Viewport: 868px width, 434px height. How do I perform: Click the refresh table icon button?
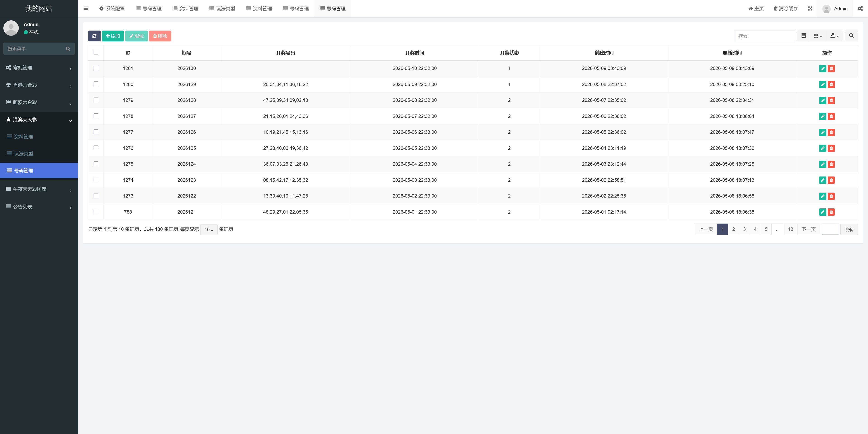click(x=94, y=36)
